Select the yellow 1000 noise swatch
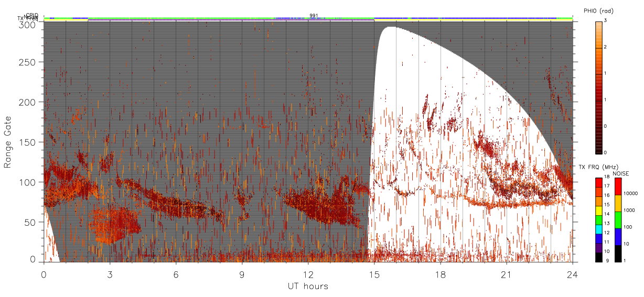Image resolution: width=644 pixels, height=297 pixels. point(618,203)
